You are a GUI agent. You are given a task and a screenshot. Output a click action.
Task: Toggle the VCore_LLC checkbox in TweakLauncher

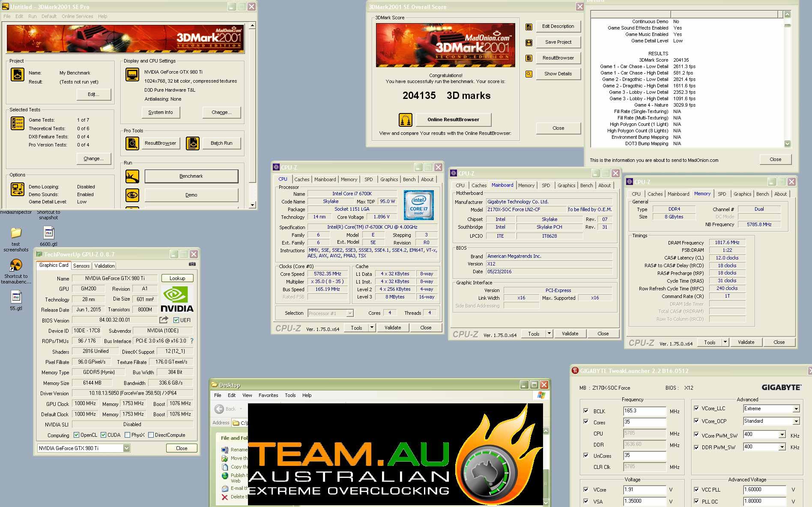pos(696,408)
